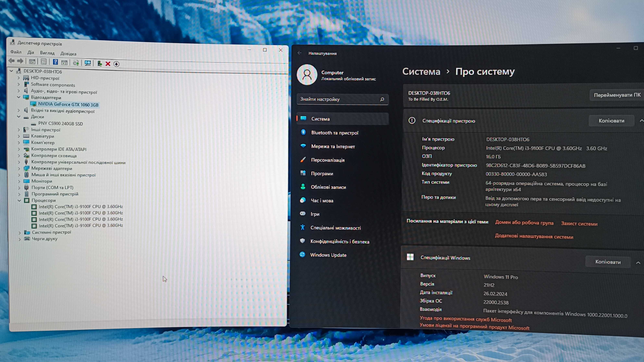Click Копіювати for Windows specifications
This screenshot has width=644, height=362.
pos(608,262)
